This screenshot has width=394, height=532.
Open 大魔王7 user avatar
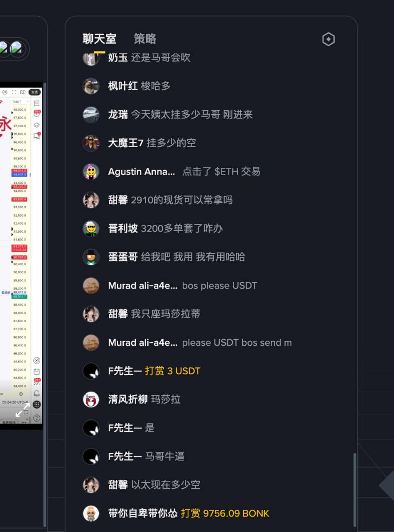point(91,143)
